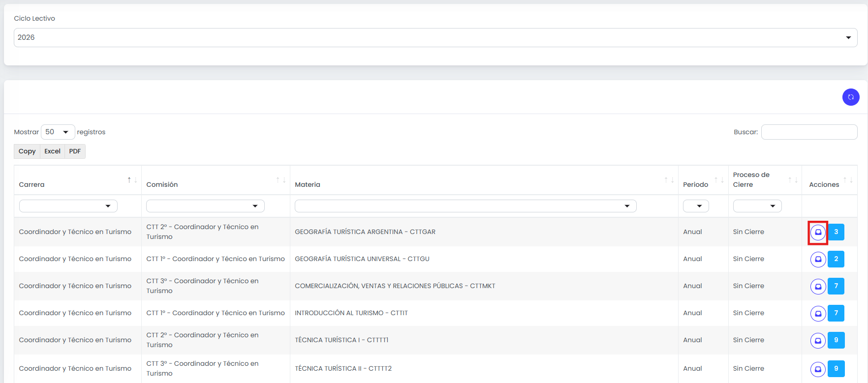Open action icon for COMERCIALIZACIÓN, VENTAS row
This screenshot has height=383, width=868.
tap(818, 286)
